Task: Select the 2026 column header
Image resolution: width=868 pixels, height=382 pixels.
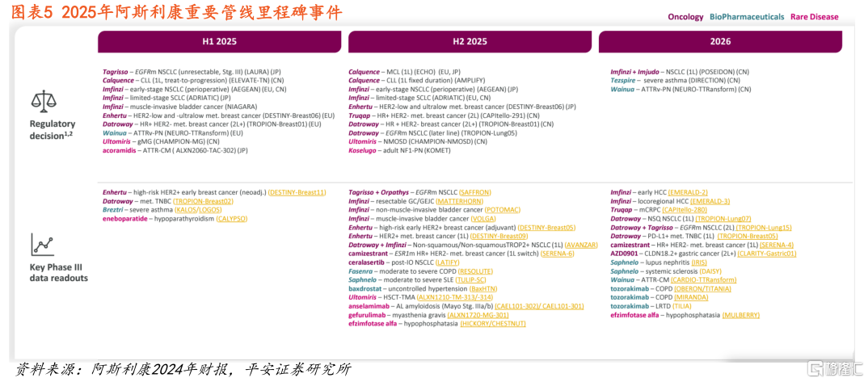Action: [720, 41]
